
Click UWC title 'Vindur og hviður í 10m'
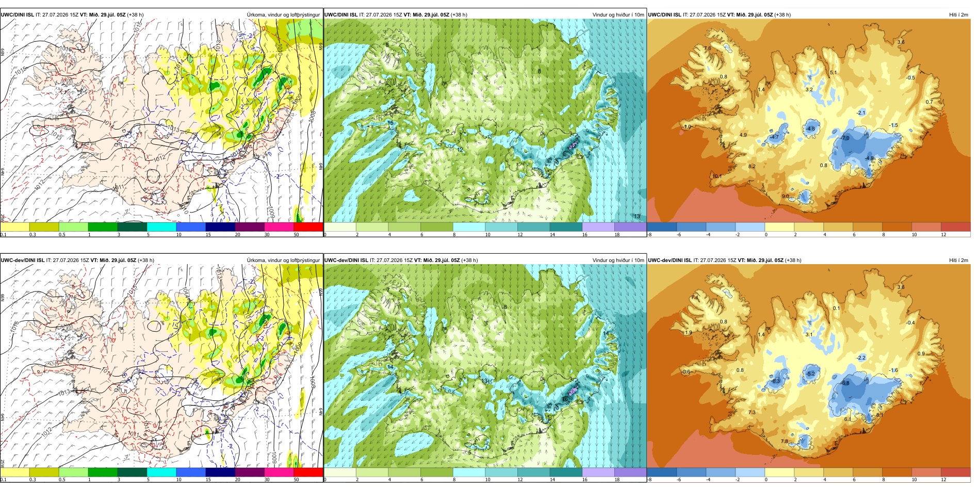618,15
